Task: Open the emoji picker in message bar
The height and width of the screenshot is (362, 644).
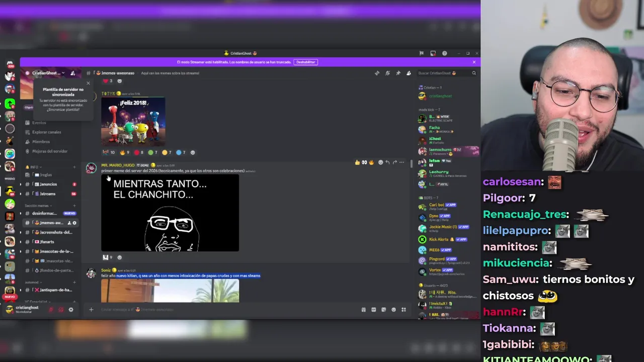Action: (393, 310)
